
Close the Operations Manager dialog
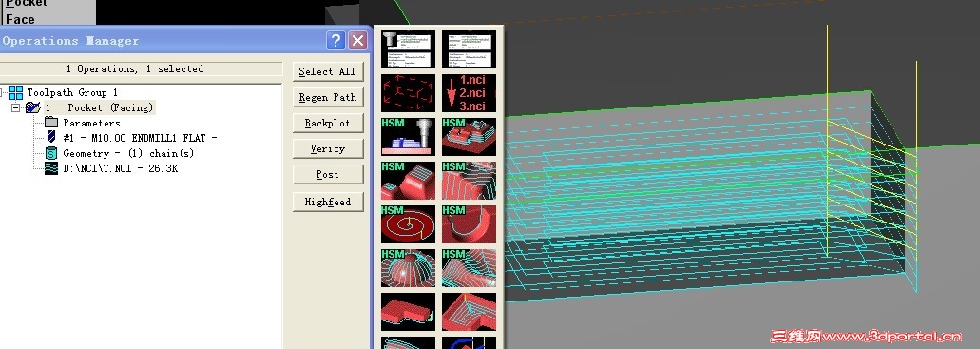click(x=357, y=41)
